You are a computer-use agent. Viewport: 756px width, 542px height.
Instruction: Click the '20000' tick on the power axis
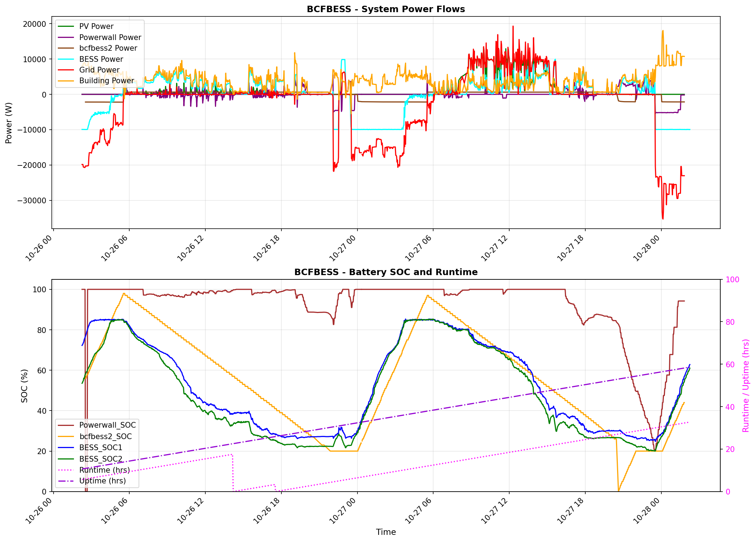(35, 24)
